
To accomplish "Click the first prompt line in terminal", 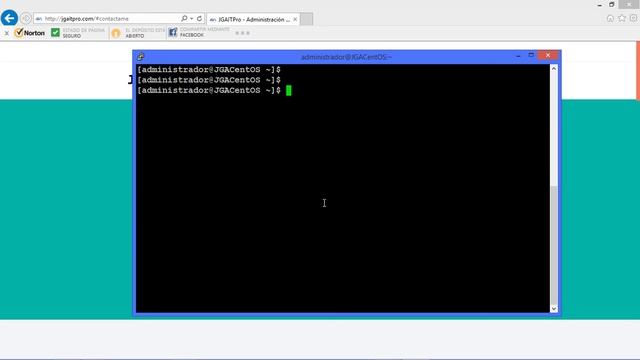I will click(209, 70).
